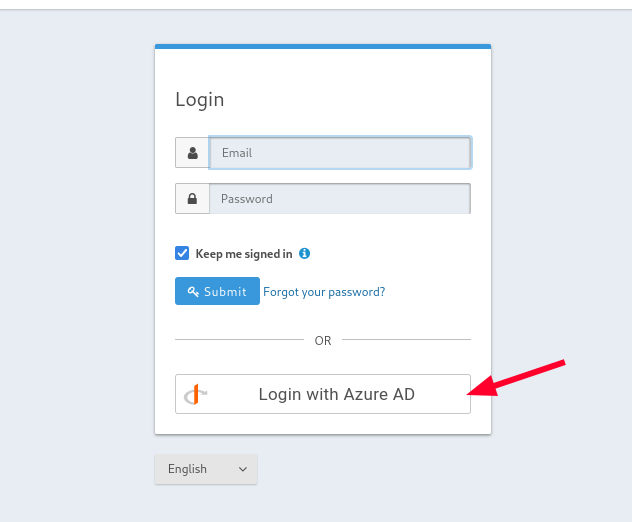Submit the login form
The width and height of the screenshot is (632, 522).
pyautogui.click(x=217, y=291)
